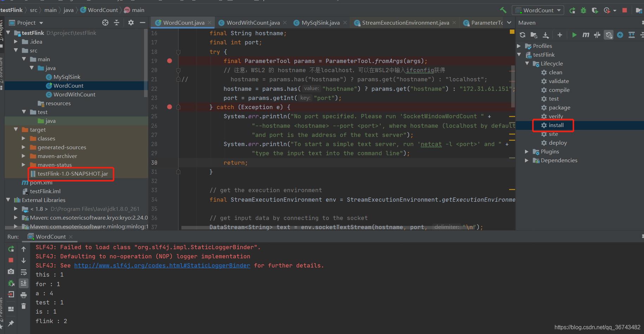
Task: Toggle breakpoint on line 24
Action: pos(169,107)
